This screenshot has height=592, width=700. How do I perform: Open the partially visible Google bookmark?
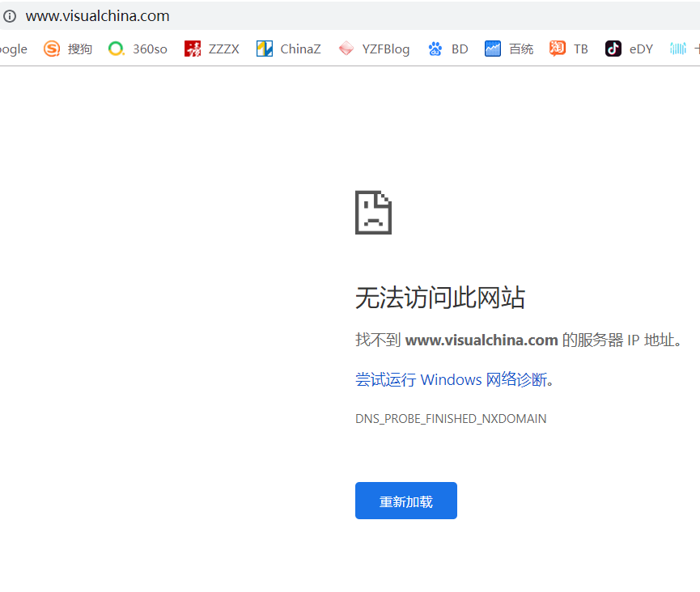coord(13,49)
